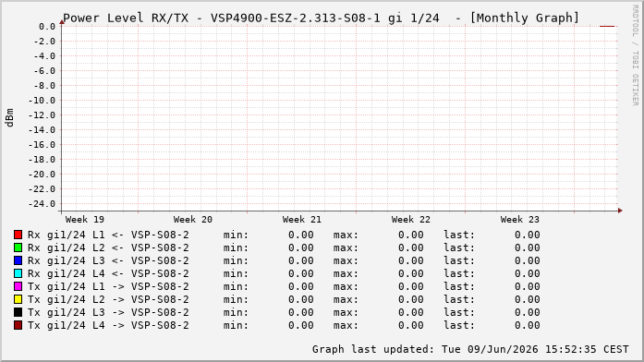Click the short red data line at 0.0 dBm
644x362 pixels.
tap(607, 26)
